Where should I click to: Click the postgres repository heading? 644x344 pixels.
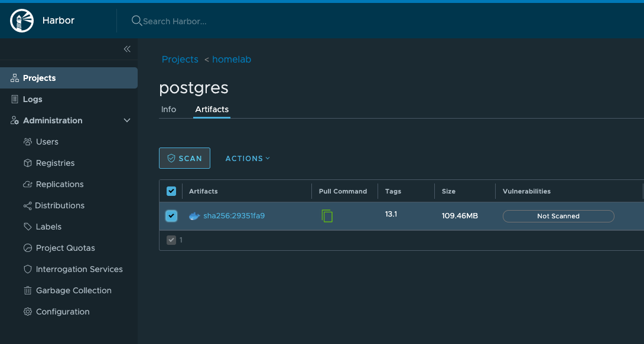click(x=193, y=88)
